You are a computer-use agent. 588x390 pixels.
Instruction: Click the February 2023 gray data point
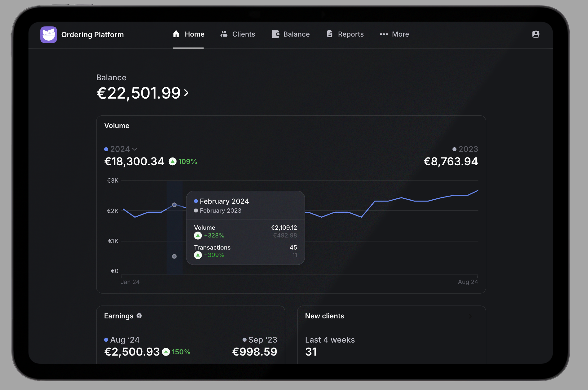pos(174,256)
